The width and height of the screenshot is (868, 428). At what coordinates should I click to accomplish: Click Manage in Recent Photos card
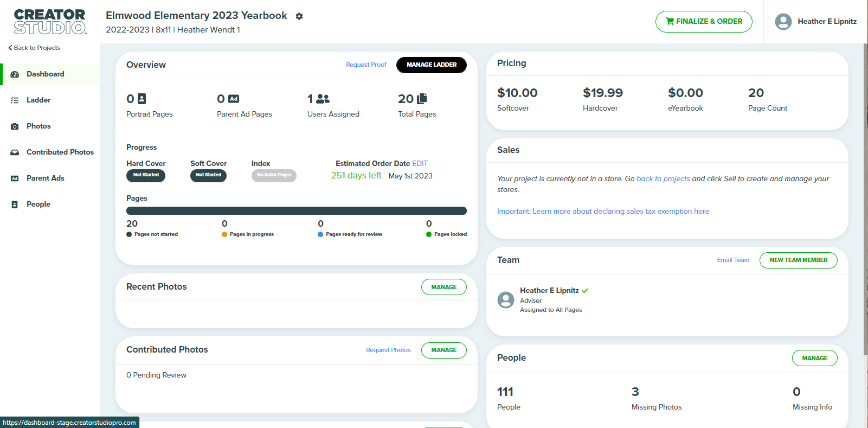point(444,287)
